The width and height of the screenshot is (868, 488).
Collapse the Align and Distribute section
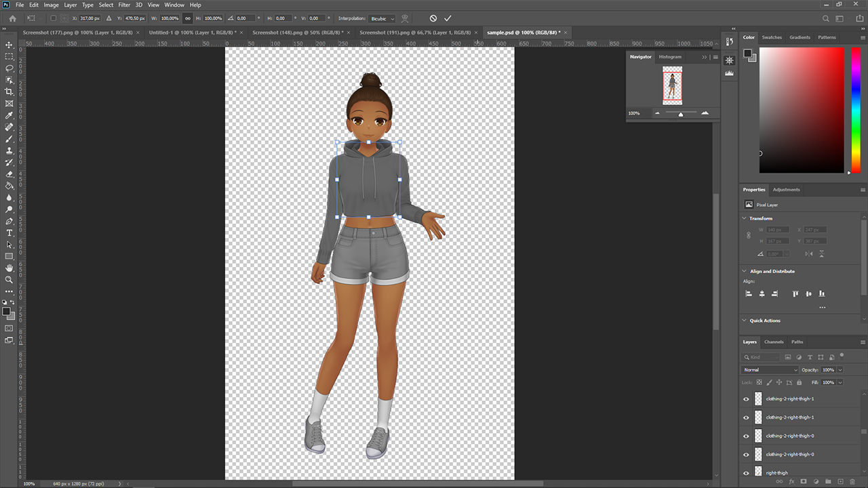coord(745,271)
